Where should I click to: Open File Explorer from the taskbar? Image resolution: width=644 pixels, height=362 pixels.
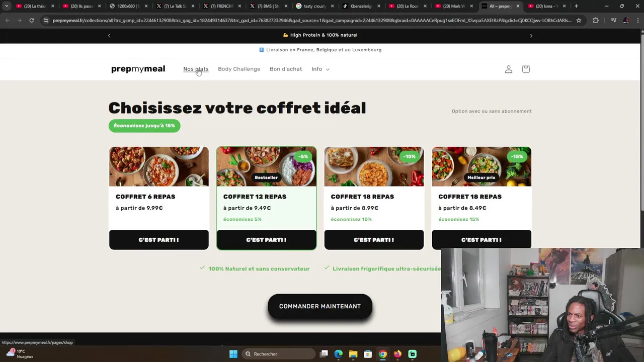click(x=353, y=354)
